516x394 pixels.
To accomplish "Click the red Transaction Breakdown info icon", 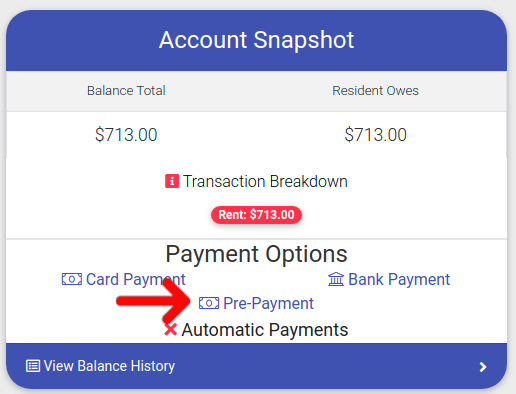I will click(172, 181).
